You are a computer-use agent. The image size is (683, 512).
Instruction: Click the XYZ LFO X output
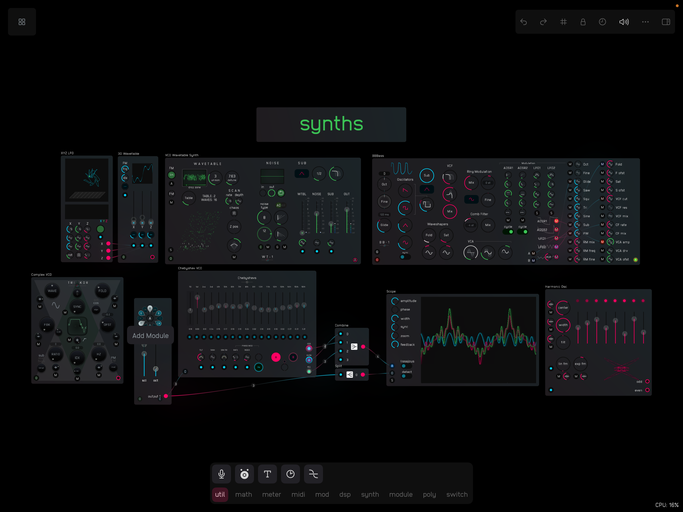108,244
